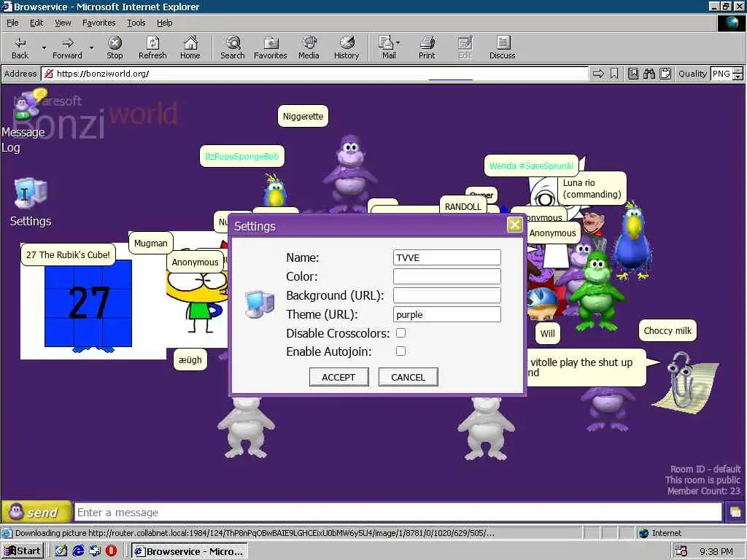Image resolution: width=747 pixels, height=560 pixels.
Task: Click the Niggerette name bubble
Action: 303,116
